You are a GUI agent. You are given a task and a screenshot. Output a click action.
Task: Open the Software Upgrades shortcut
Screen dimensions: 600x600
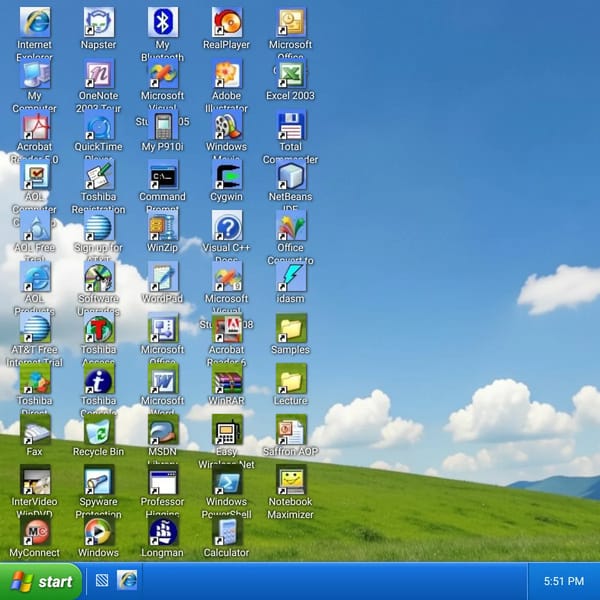(99, 277)
